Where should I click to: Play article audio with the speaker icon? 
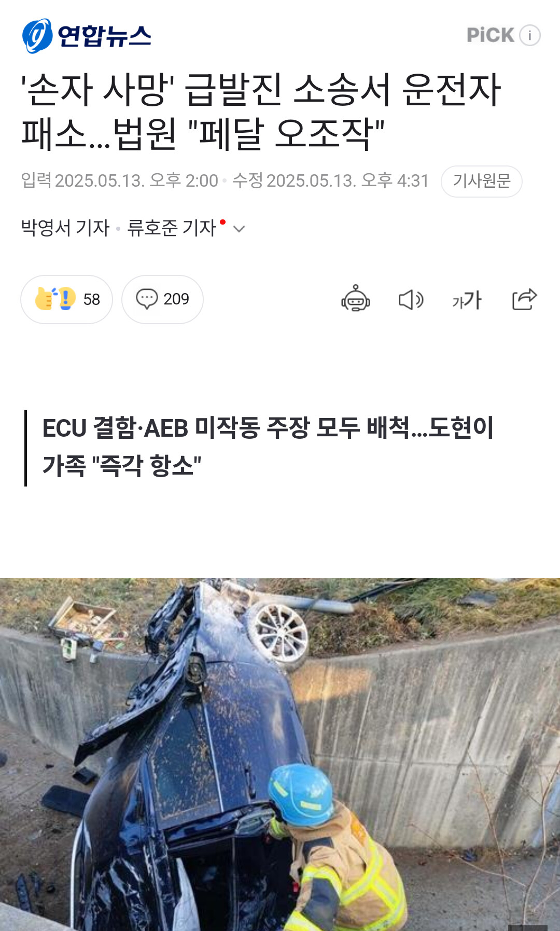411,299
